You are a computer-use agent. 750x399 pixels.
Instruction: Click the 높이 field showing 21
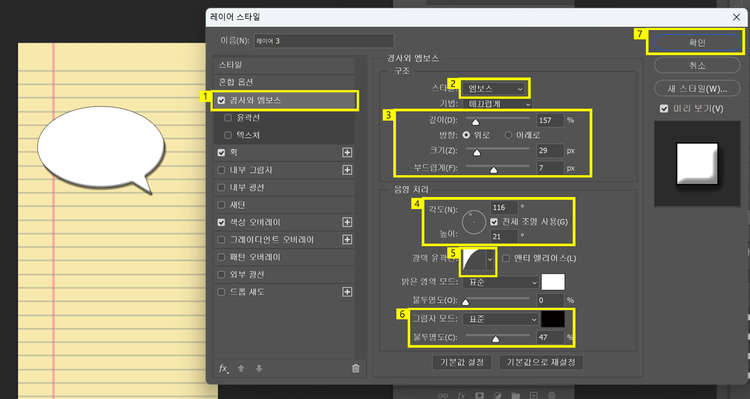click(504, 236)
